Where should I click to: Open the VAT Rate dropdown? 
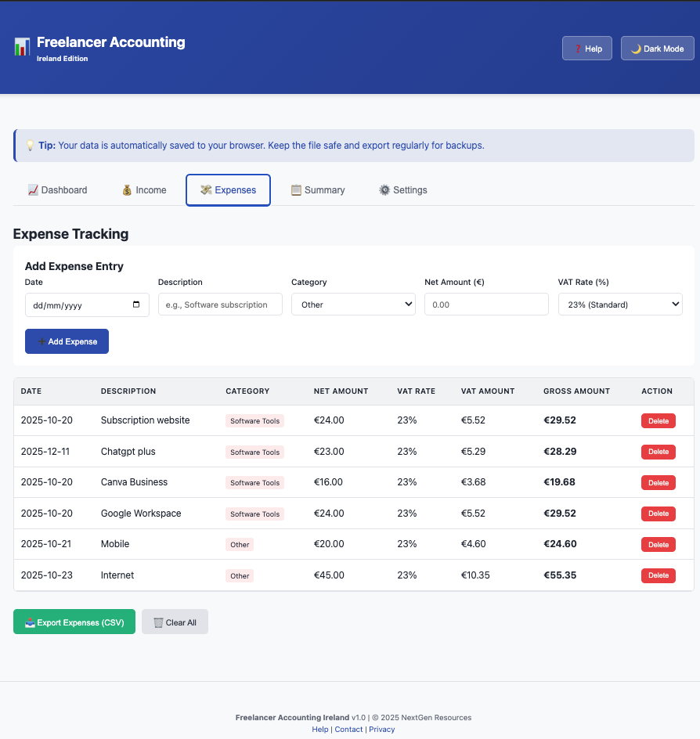point(620,305)
